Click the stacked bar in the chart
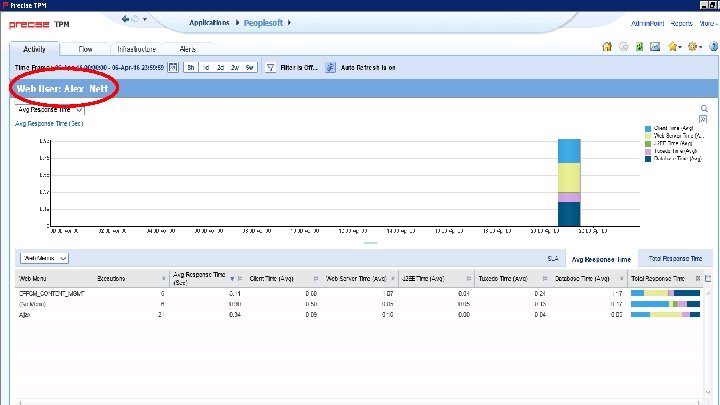Viewport: 720px width, 405px height. pos(569,182)
